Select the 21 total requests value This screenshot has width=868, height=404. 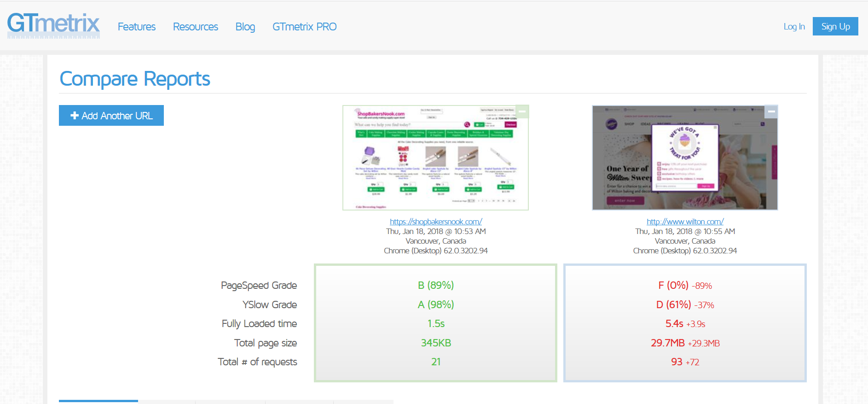(436, 362)
